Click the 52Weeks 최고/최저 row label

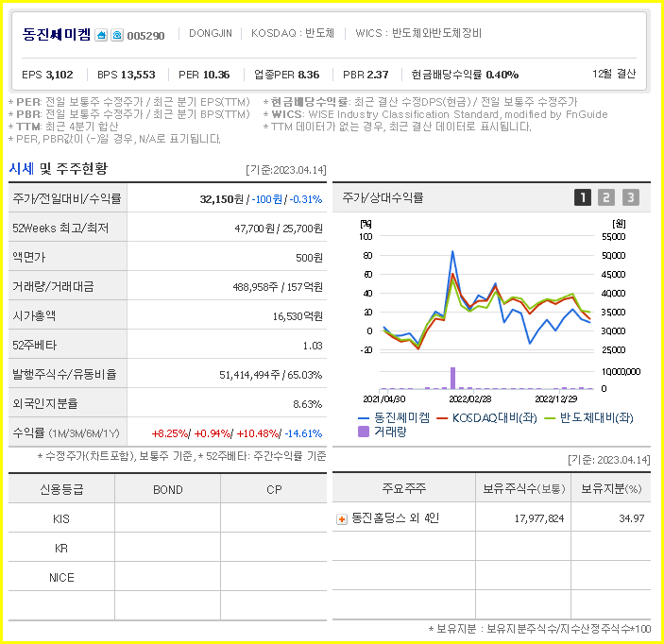click(x=60, y=228)
